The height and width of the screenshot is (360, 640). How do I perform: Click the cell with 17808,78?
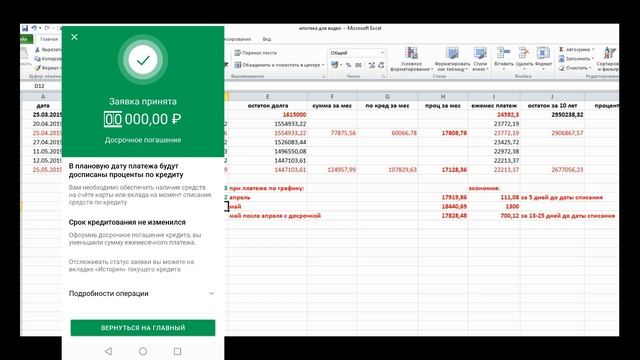(x=443, y=133)
